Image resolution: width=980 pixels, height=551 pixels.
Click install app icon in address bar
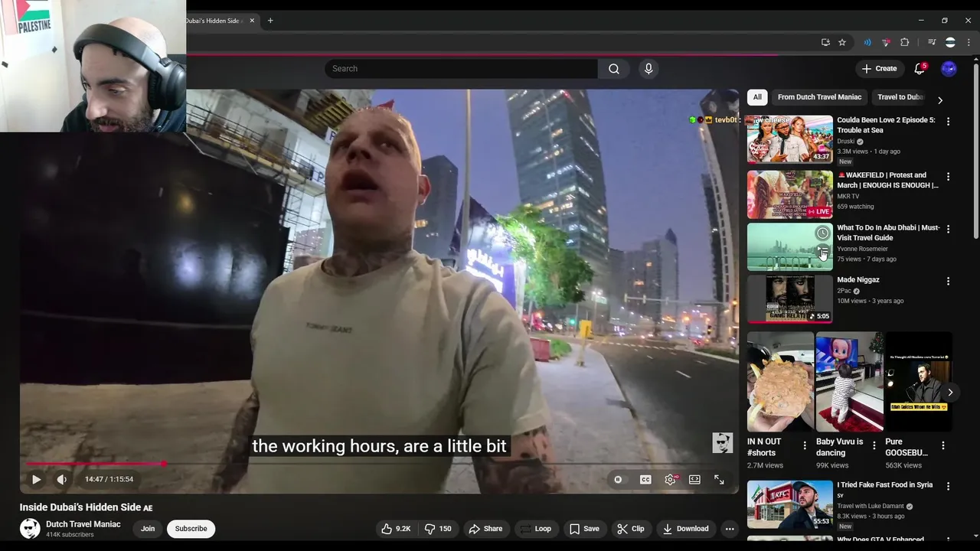click(x=825, y=42)
